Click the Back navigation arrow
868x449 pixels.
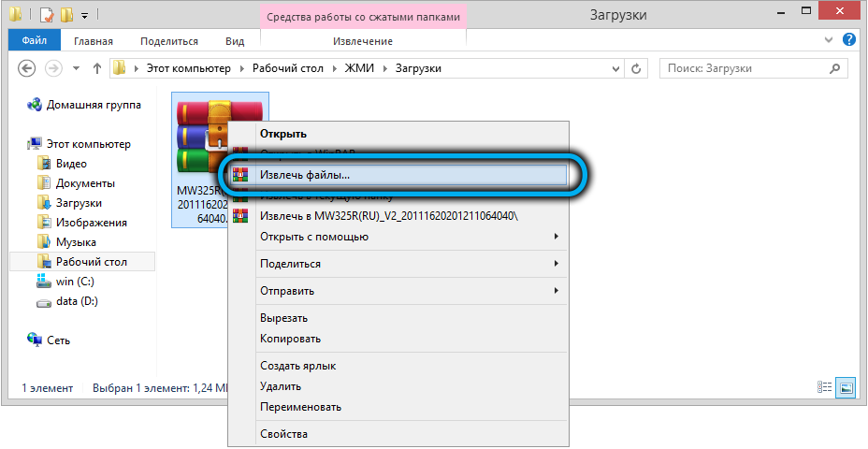tap(27, 68)
